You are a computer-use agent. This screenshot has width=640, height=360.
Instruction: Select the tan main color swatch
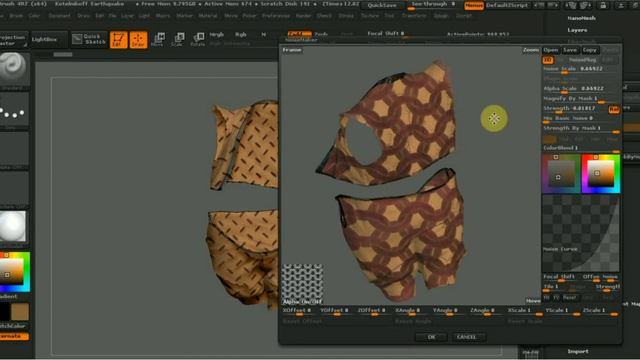20,312
